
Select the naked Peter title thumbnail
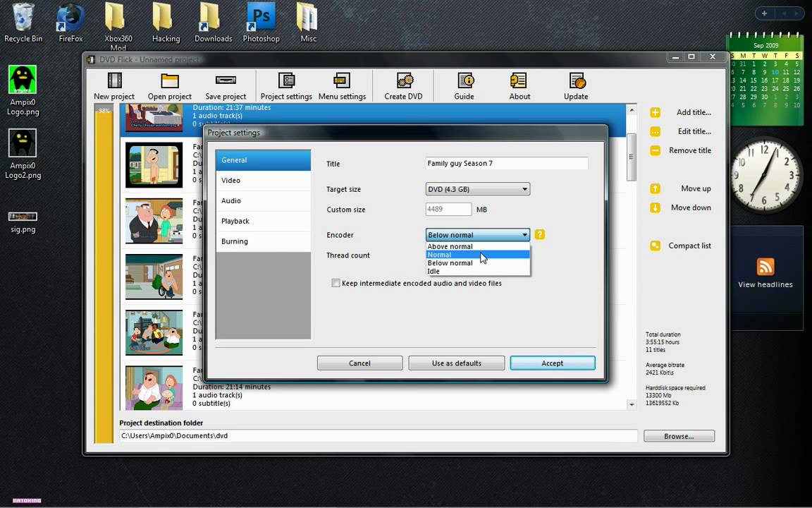[154, 165]
